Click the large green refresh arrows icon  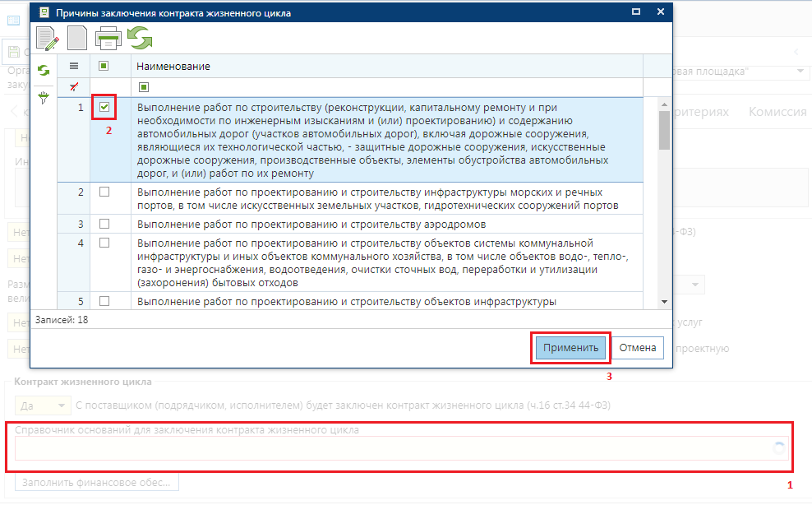140,38
